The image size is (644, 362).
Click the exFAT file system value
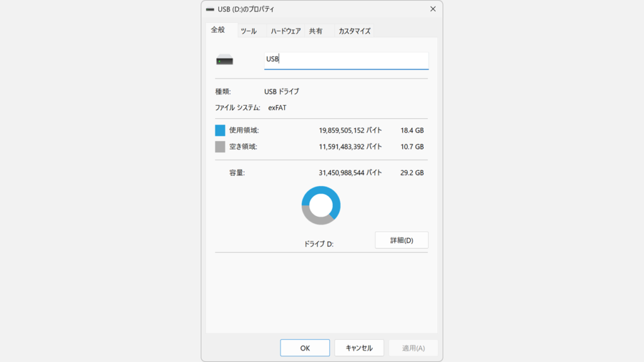click(277, 107)
